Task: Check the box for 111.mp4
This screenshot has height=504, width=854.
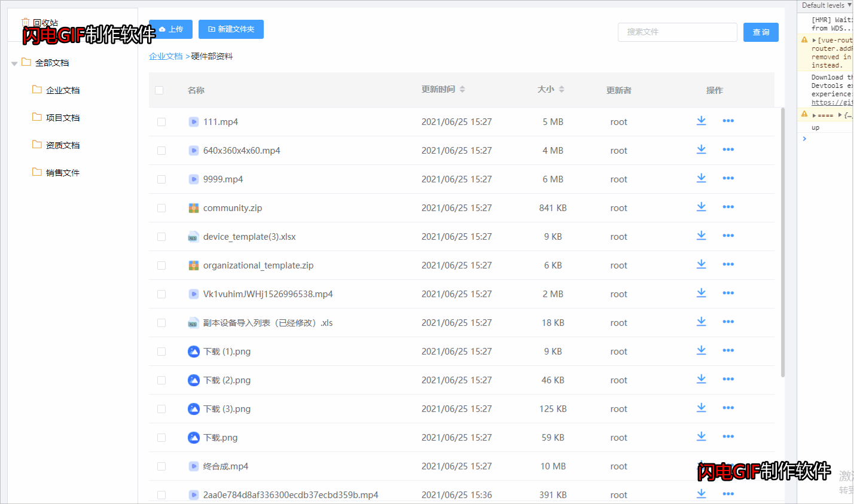Action: tap(161, 122)
